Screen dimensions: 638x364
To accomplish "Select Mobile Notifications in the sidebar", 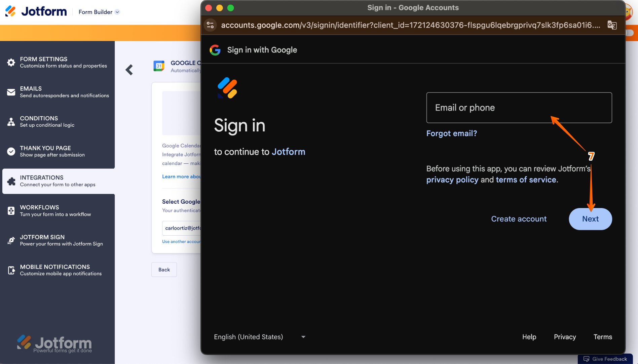I will (11, 270).
